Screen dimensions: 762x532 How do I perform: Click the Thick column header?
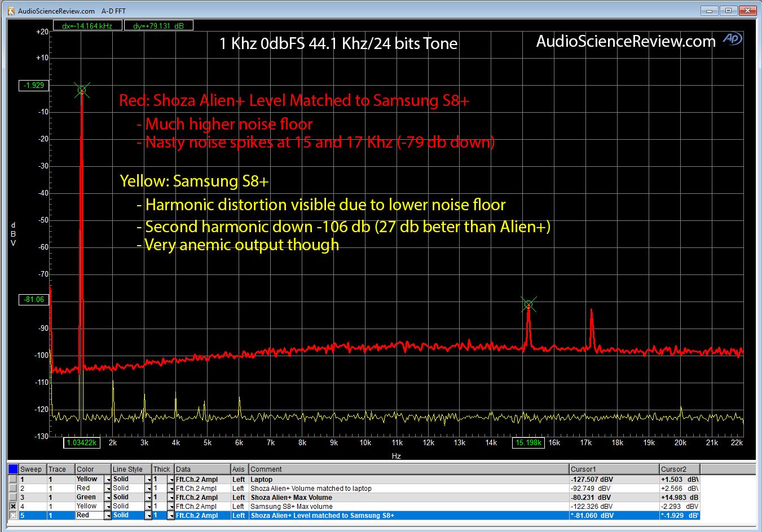tap(163, 469)
